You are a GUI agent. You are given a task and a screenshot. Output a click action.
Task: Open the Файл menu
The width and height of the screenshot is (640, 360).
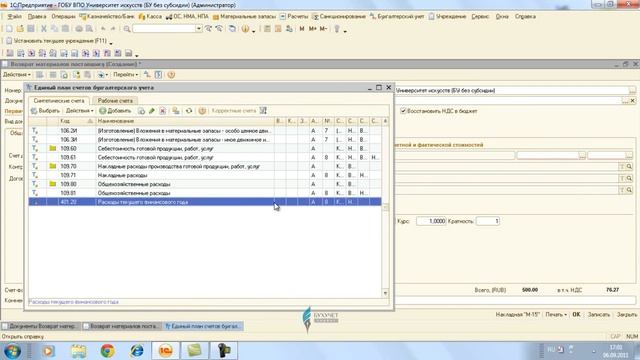pyautogui.click(x=14, y=16)
